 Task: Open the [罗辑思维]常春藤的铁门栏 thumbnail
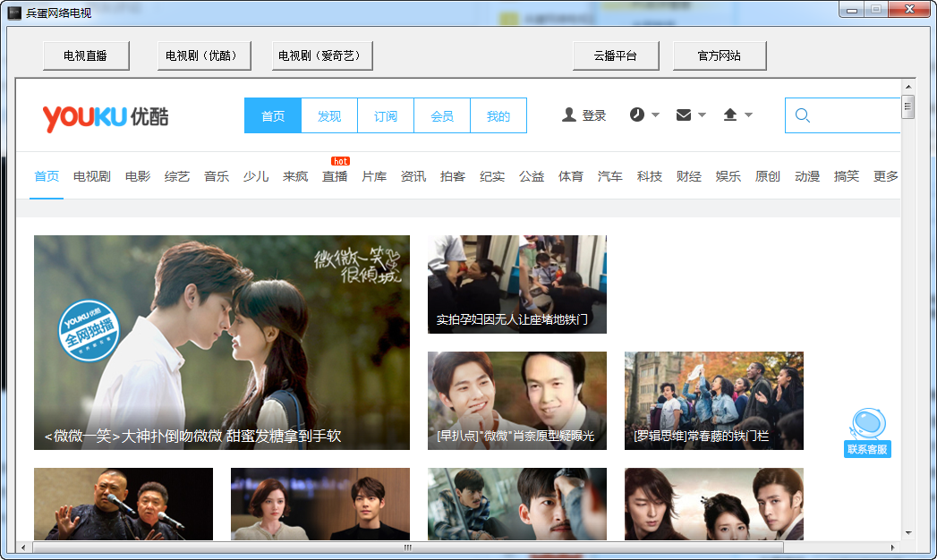click(x=714, y=401)
